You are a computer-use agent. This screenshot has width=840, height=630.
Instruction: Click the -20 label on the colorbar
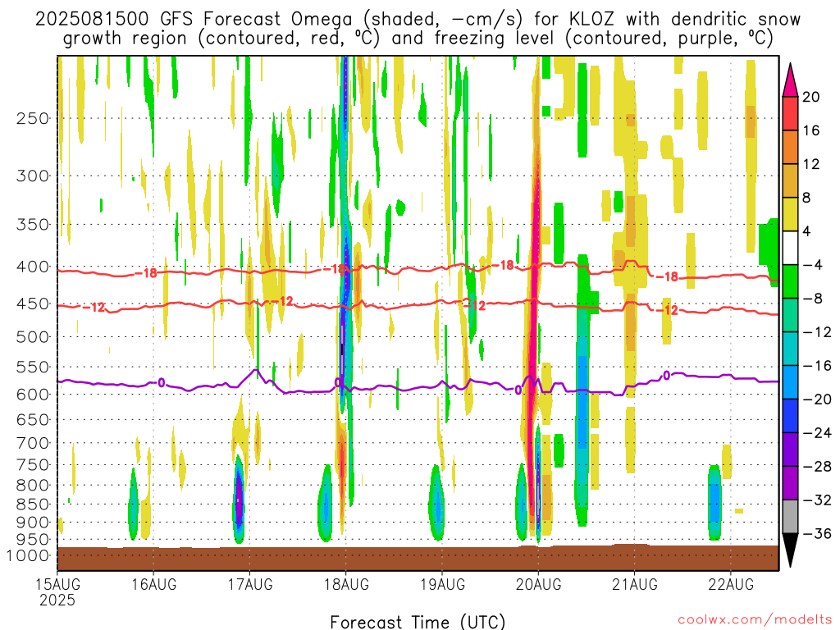tap(817, 399)
